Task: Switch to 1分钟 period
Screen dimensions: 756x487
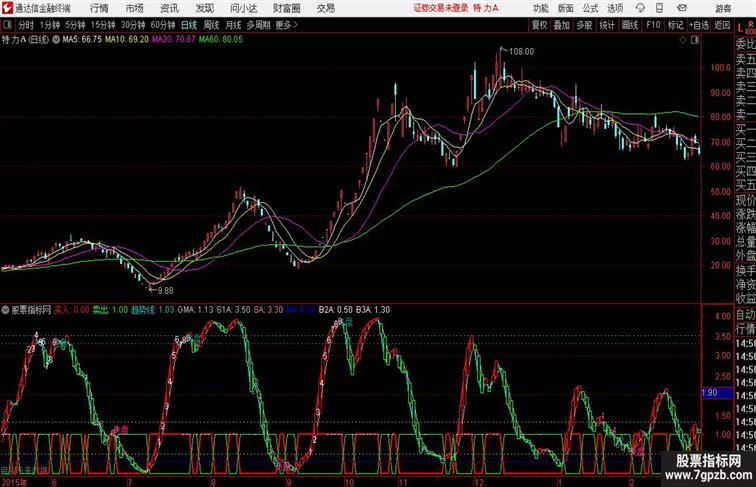Action: click(49, 25)
